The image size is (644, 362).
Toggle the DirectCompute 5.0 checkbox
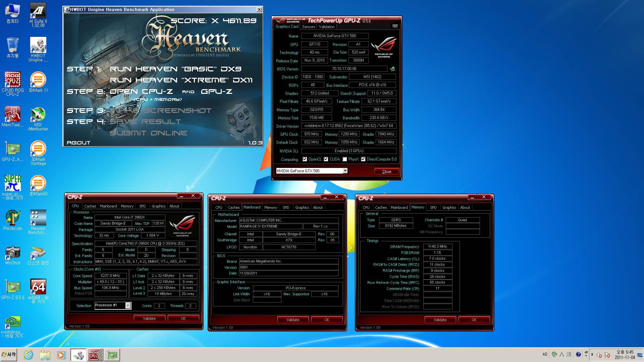(x=363, y=159)
